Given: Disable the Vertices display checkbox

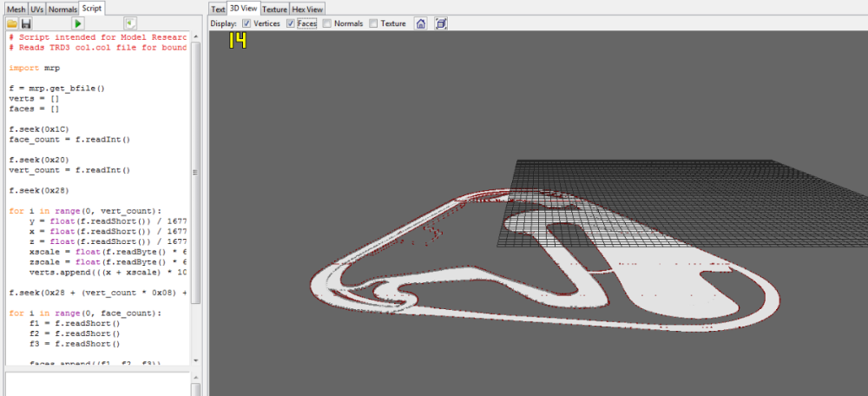Looking at the screenshot, I should (247, 23).
